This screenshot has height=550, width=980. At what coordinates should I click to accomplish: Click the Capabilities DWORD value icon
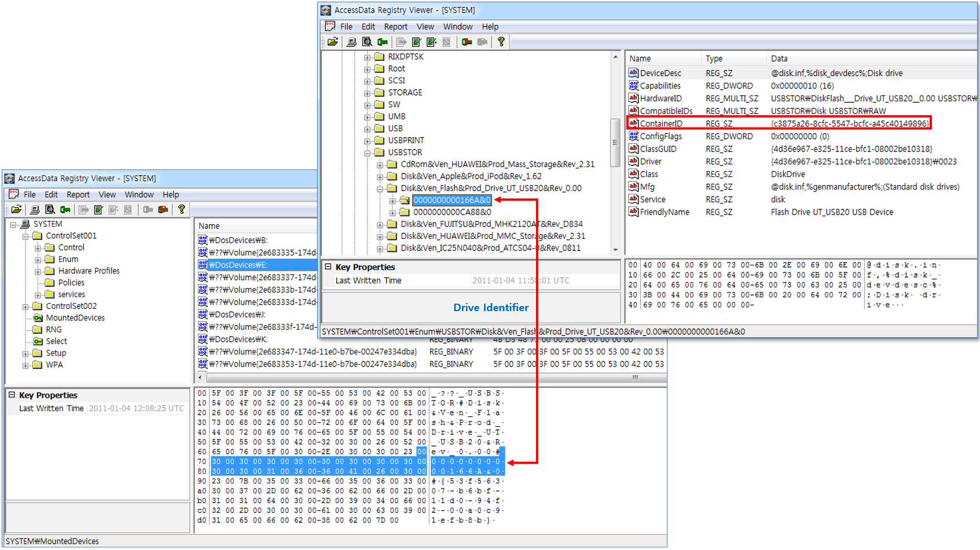coord(633,86)
